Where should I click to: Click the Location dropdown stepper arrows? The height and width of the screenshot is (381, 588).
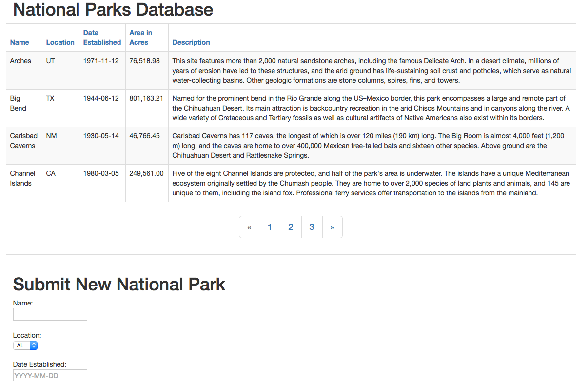33,345
